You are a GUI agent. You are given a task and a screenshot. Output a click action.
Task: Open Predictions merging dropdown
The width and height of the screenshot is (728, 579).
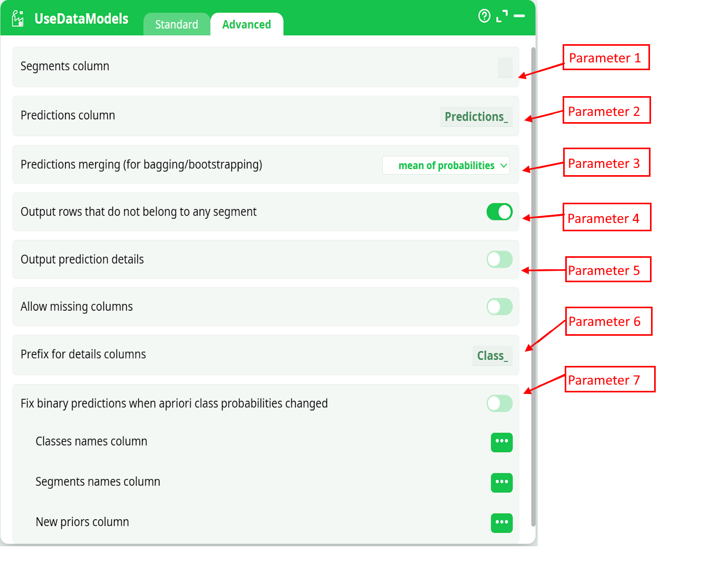(445, 165)
